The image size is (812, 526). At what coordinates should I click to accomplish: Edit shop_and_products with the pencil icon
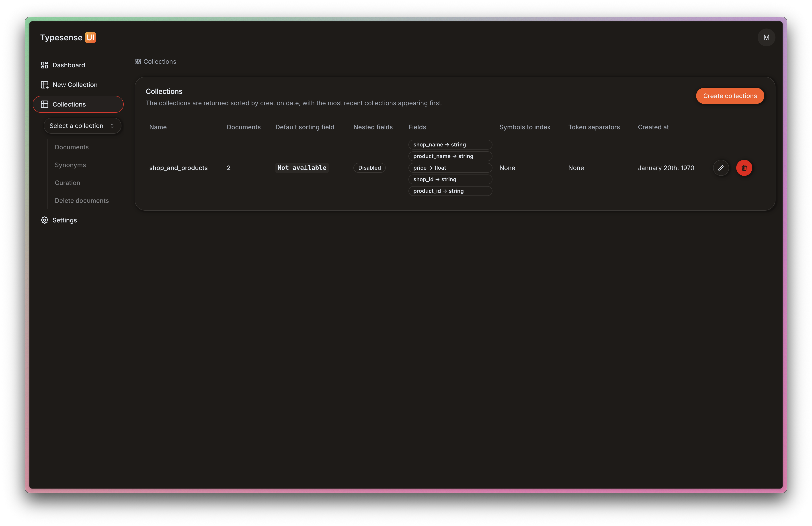pos(721,168)
